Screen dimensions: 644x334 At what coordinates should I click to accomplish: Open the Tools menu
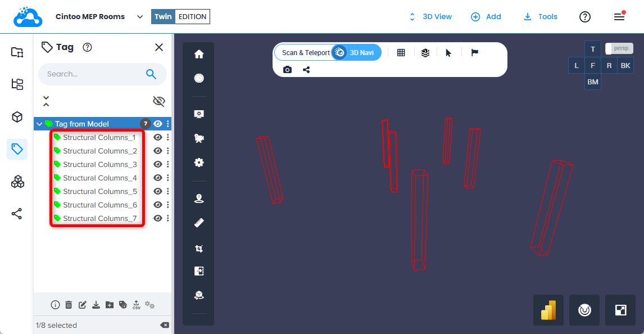541,17
